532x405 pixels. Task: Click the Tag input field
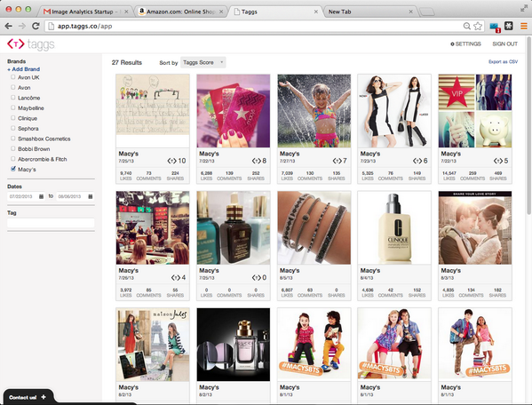(51, 223)
